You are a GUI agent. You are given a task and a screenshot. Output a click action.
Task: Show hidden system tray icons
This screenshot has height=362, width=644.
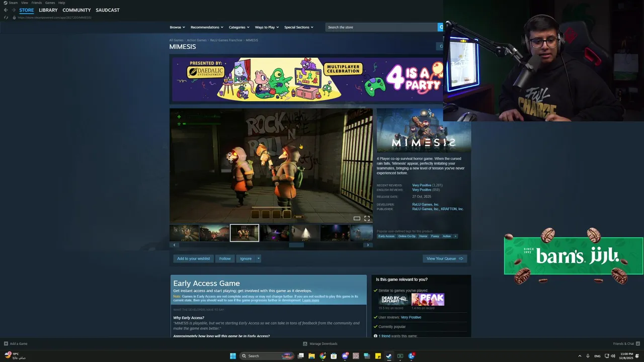pyautogui.click(x=579, y=356)
